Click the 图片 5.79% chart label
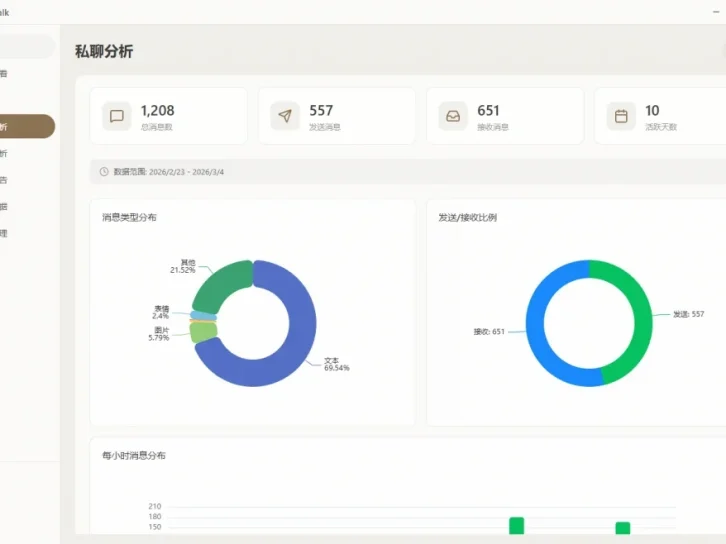The height and width of the screenshot is (544, 726). (159, 334)
